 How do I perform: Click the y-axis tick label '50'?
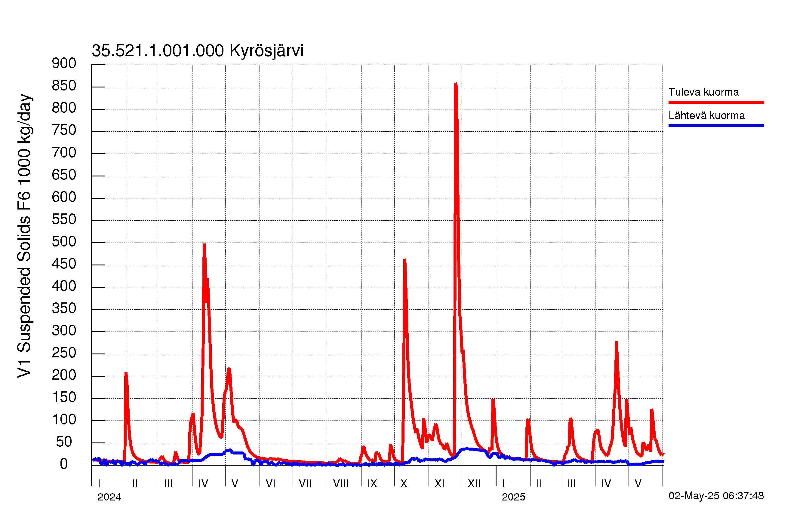click(64, 442)
